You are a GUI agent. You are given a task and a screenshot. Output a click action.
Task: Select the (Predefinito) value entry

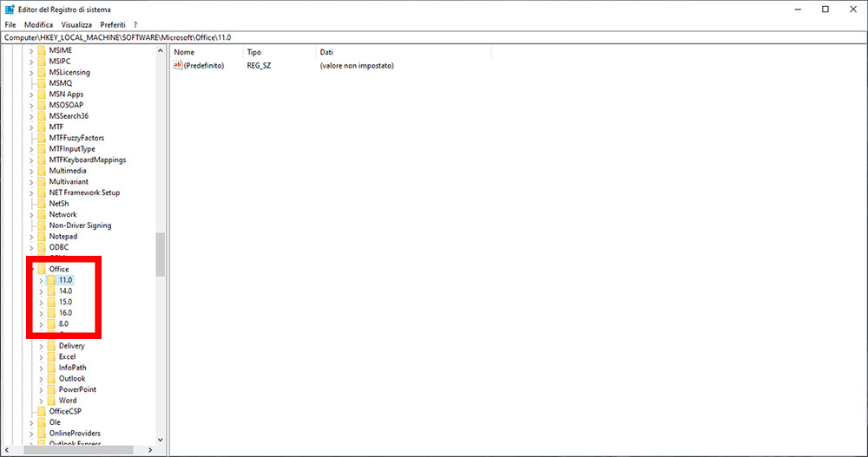[204, 66]
